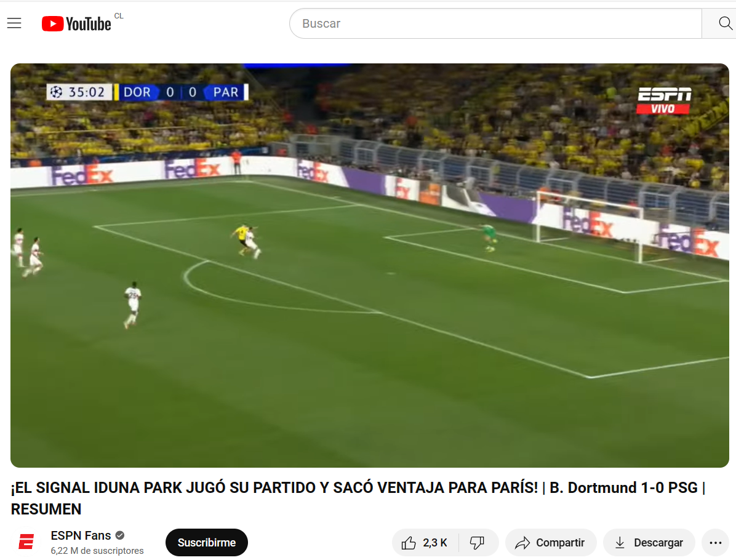
Task: Open the three-dot more actions menu
Action: click(715, 543)
